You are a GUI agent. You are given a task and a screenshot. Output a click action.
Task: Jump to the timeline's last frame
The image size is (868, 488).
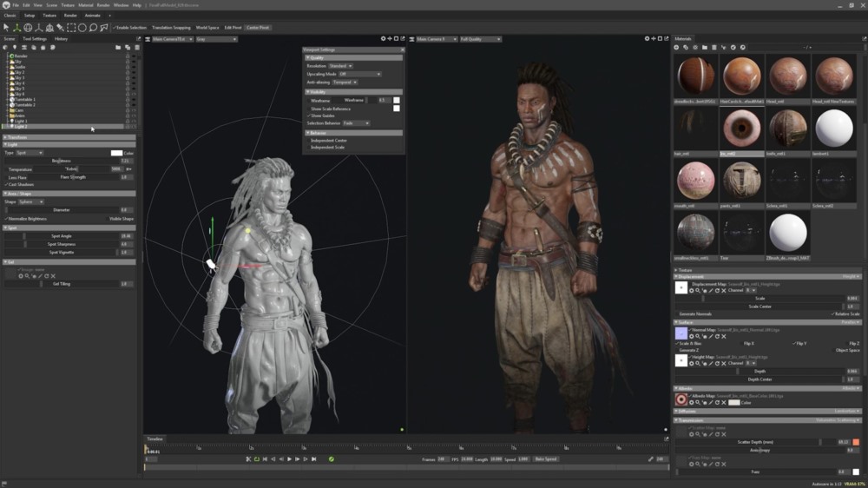[x=314, y=459]
